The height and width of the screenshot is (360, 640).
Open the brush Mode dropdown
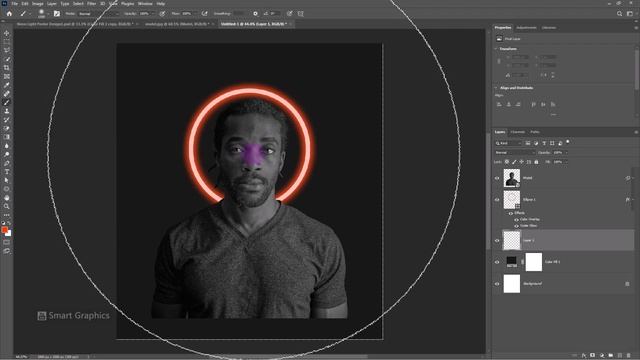(x=98, y=13)
